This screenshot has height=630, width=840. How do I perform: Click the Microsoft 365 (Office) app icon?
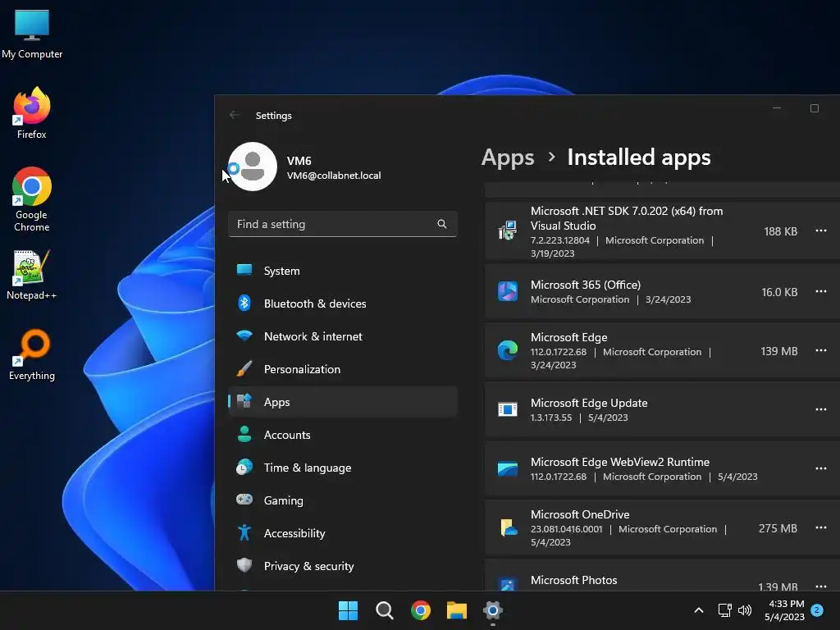click(x=507, y=291)
